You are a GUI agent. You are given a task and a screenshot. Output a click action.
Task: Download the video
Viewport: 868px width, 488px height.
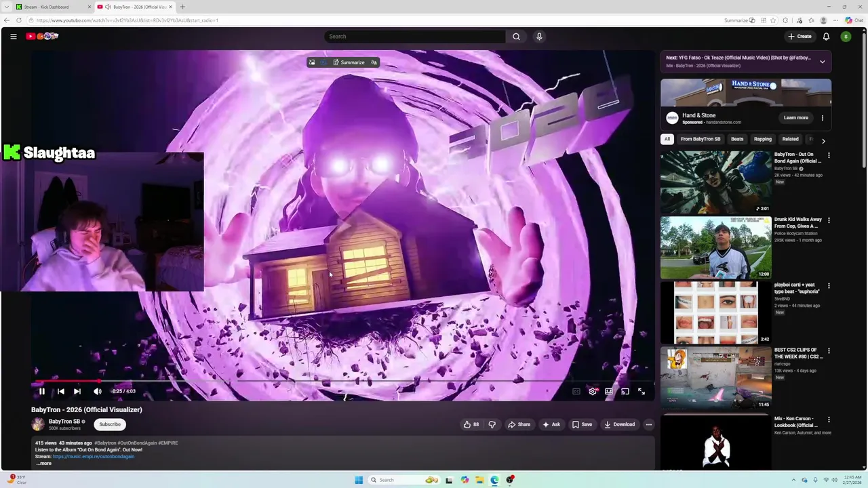click(x=619, y=424)
